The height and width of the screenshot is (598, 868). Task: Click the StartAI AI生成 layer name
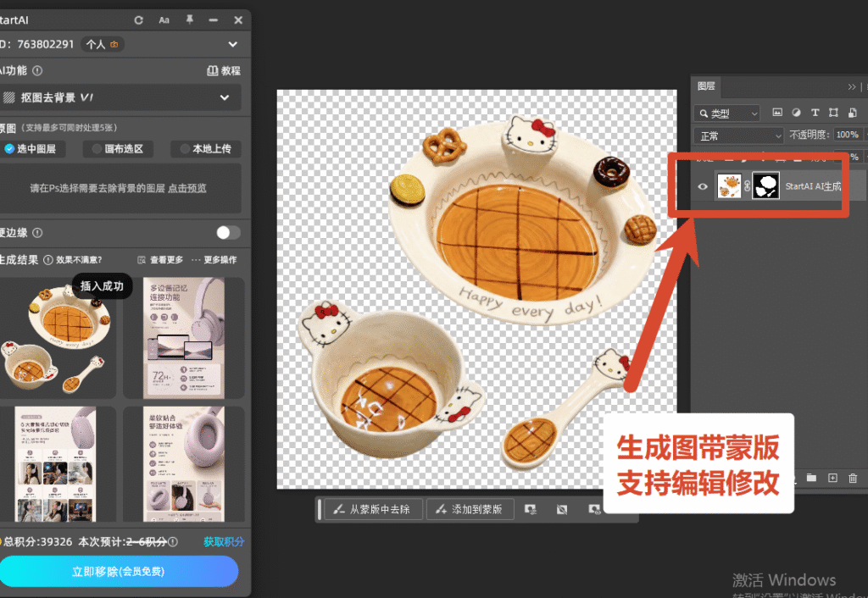813,186
